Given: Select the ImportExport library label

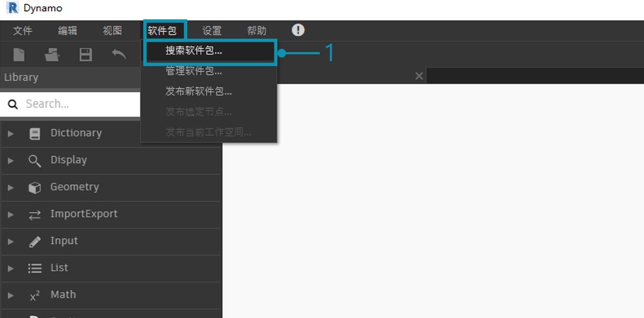Looking at the screenshot, I should coord(84,213).
